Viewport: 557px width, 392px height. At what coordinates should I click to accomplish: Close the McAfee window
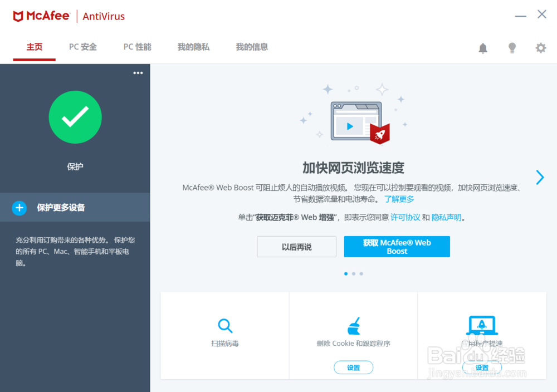[542, 14]
